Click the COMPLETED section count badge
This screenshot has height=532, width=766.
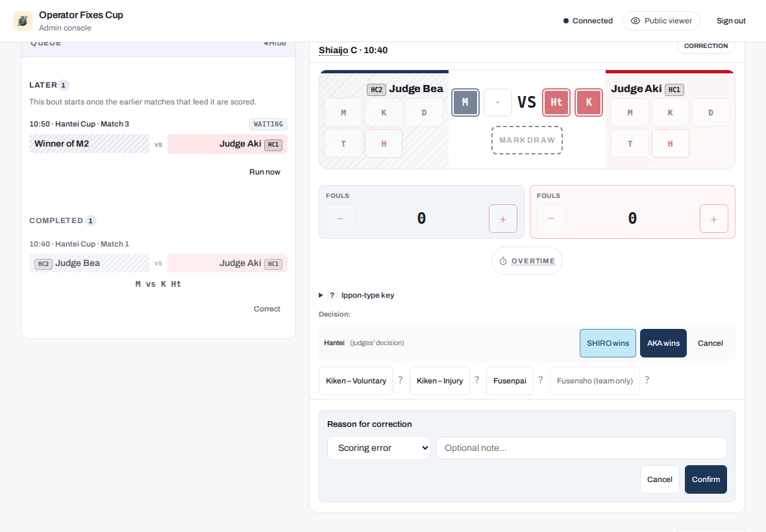[90, 221]
